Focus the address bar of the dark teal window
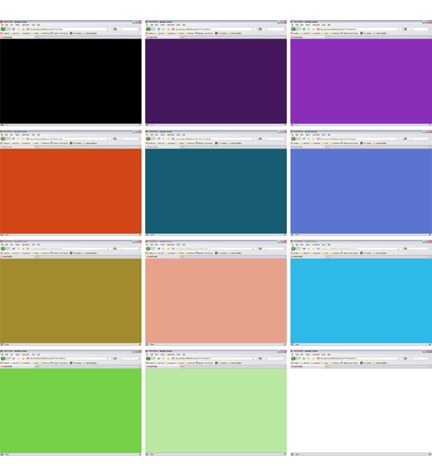The width and height of the screenshot is (432, 476). (x=214, y=139)
